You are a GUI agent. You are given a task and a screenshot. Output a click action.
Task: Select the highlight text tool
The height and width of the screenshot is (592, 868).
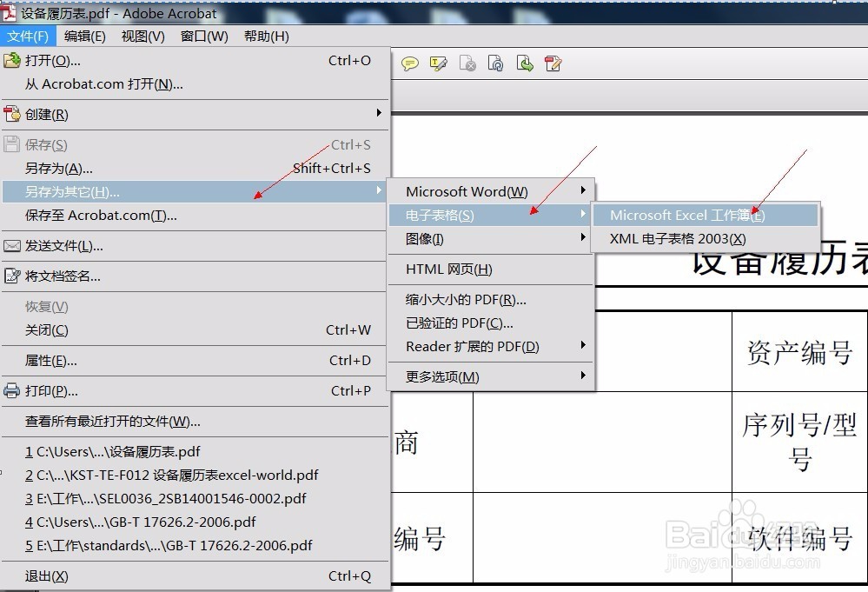coord(439,63)
